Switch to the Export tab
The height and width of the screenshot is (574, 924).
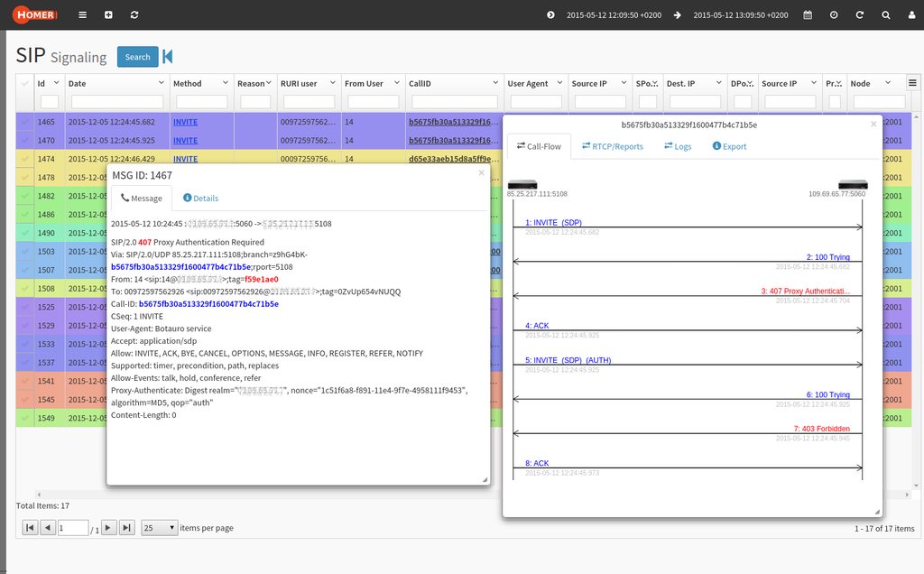click(x=729, y=146)
